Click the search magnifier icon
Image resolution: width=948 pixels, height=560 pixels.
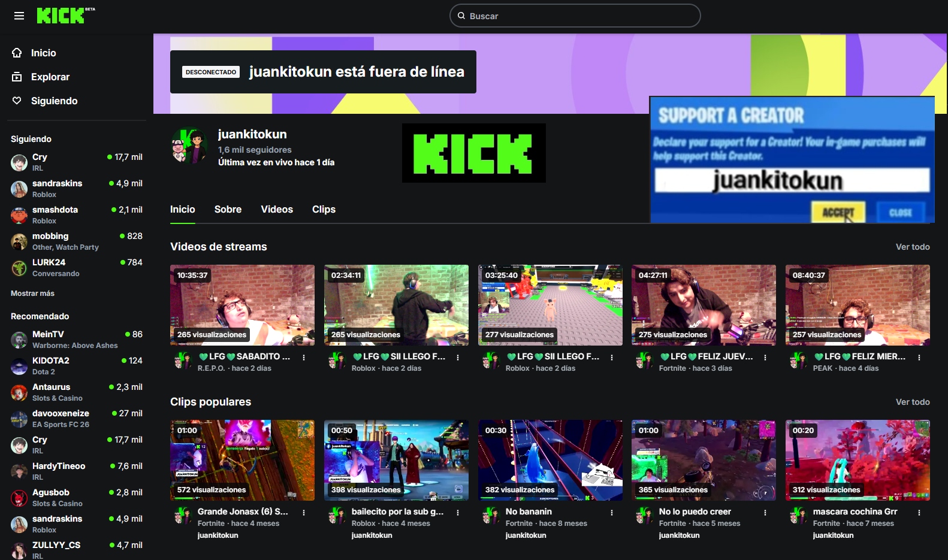tap(461, 16)
